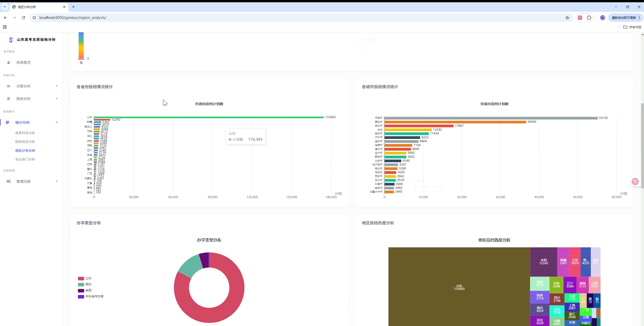Open 专业热门分析 submenu item

pyautogui.click(x=25, y=160)
